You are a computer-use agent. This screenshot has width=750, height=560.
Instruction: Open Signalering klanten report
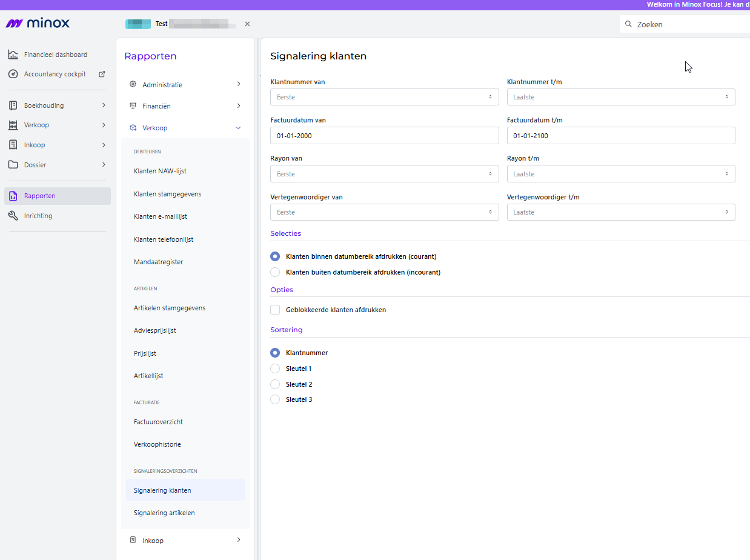[x=185, y=490]
